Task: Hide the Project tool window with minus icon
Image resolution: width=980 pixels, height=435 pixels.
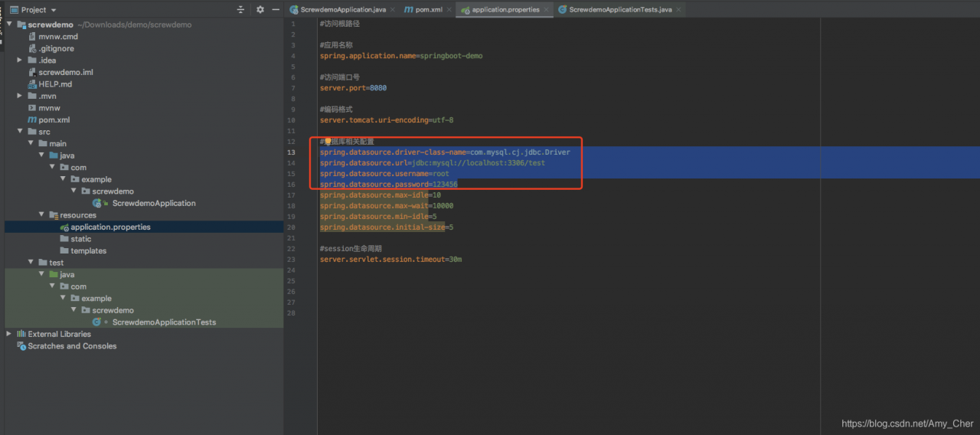Action: tap(274, 10)
